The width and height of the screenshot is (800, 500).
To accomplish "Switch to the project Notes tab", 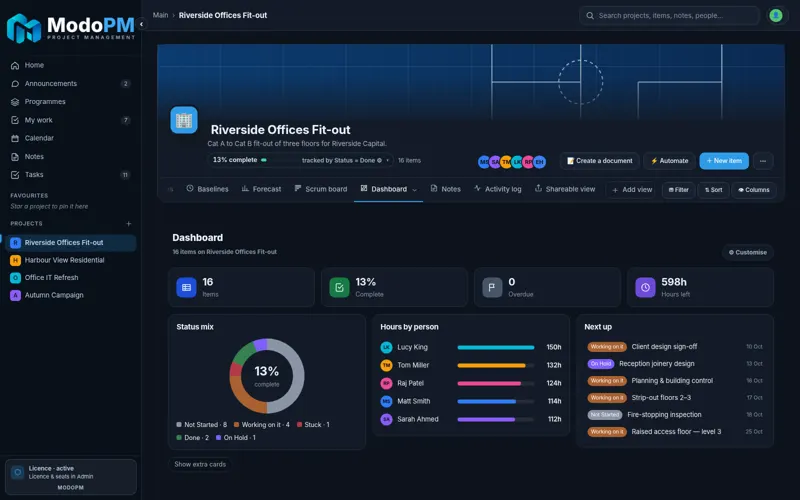I will [445, 189].
